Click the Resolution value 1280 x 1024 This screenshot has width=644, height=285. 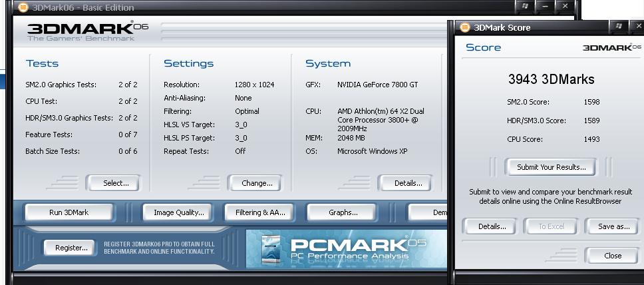point(254,85)
